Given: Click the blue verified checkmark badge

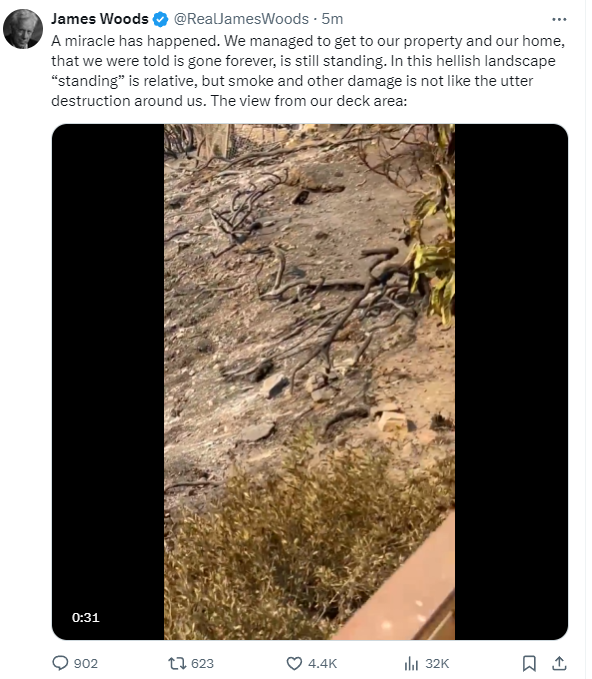Looking at the screenshot, I should [x=161, y=19].
